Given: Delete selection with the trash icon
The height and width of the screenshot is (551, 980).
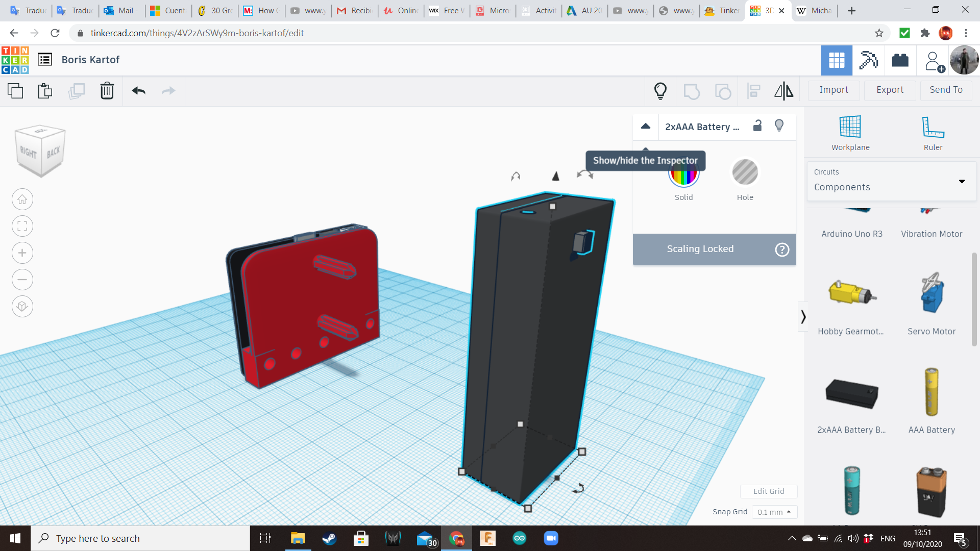Looking at the screenshot, I should coord(107,91).
